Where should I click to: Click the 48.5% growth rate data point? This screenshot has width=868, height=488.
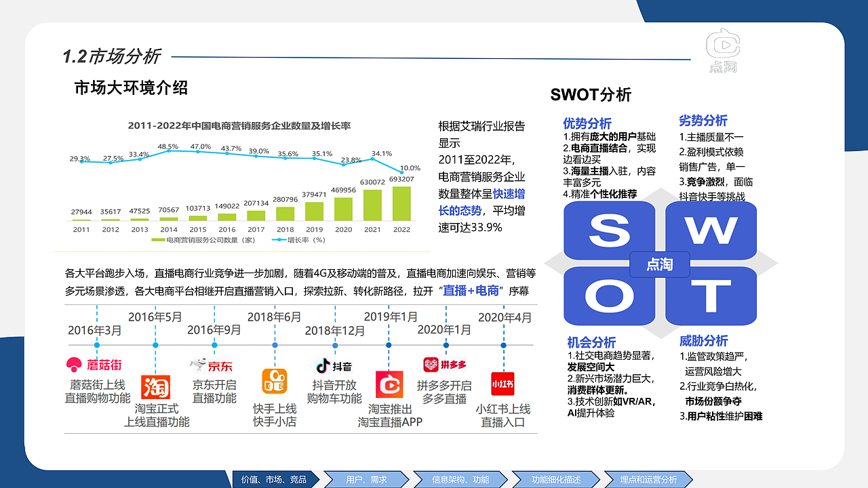tap(168, 150)
